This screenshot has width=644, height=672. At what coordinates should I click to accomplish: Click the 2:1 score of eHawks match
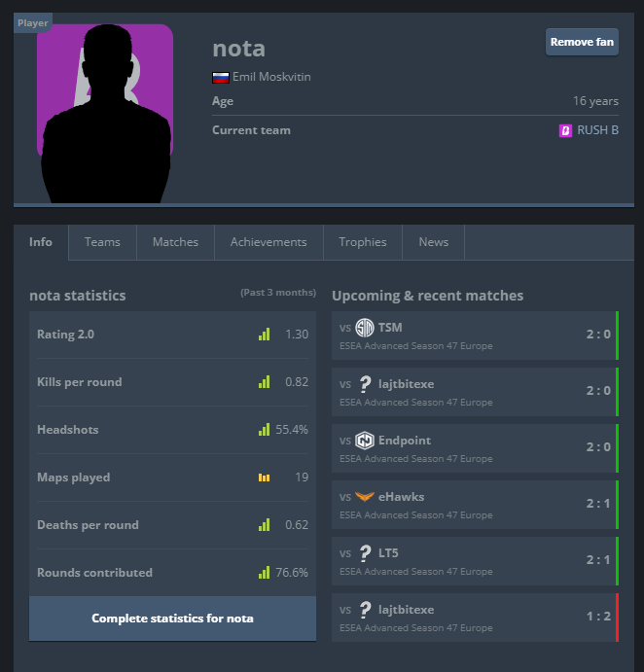(598, 504)
